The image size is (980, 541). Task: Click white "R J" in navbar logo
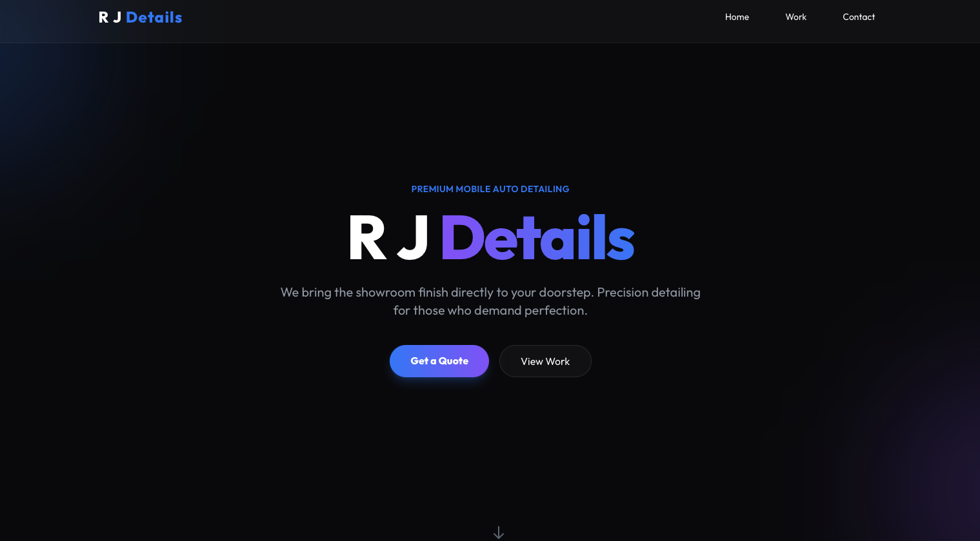pos(110,17)
